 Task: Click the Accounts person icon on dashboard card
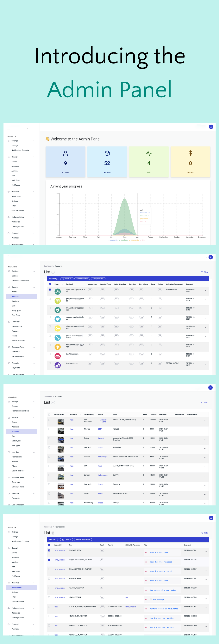click(x=65, y=153)
